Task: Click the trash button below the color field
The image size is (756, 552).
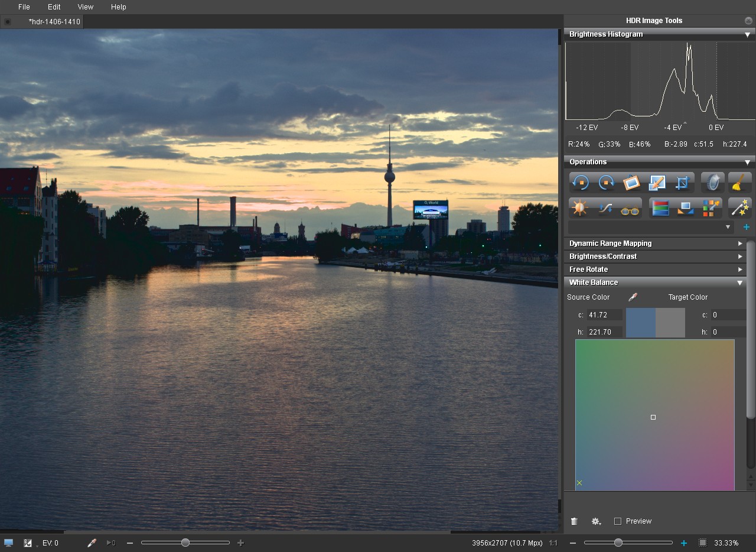Action: 573,521
